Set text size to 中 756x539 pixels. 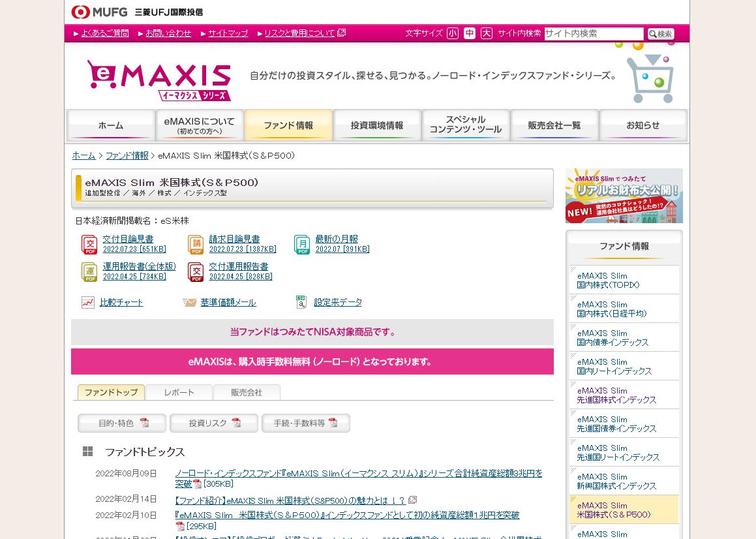pyautogui.click(x=469, y=33)
